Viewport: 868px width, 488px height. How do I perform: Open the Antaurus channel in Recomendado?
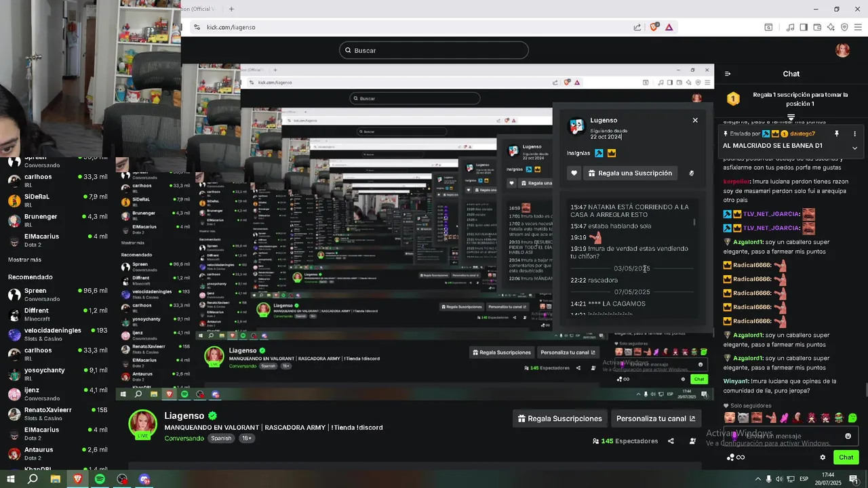click(58, 453)
